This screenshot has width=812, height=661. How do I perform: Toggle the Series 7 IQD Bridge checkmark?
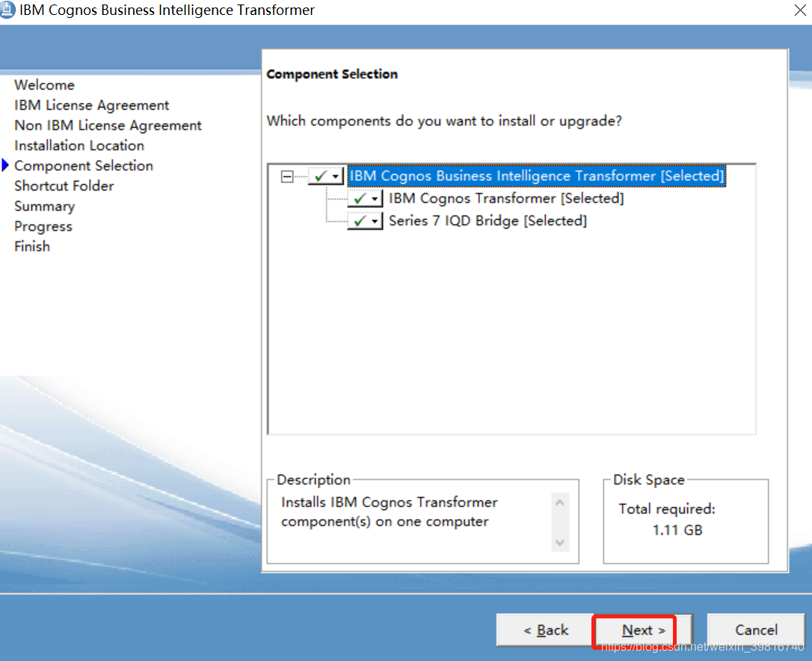tap(360, 221)
